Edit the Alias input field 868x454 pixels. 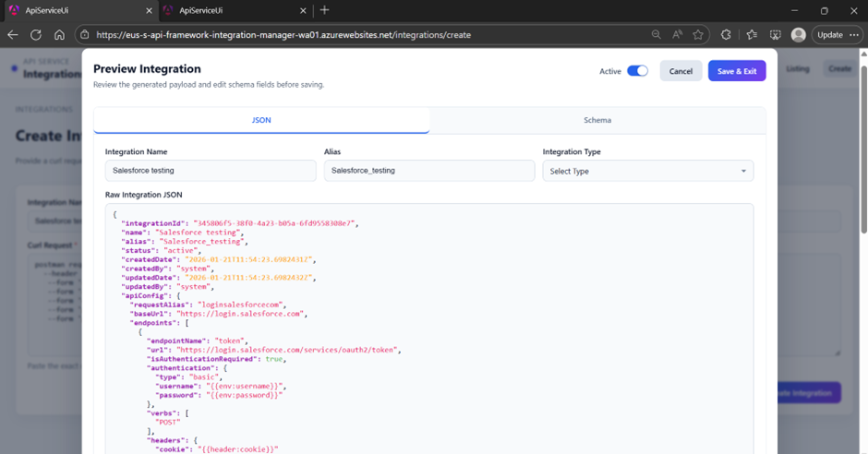pos(429,171)
